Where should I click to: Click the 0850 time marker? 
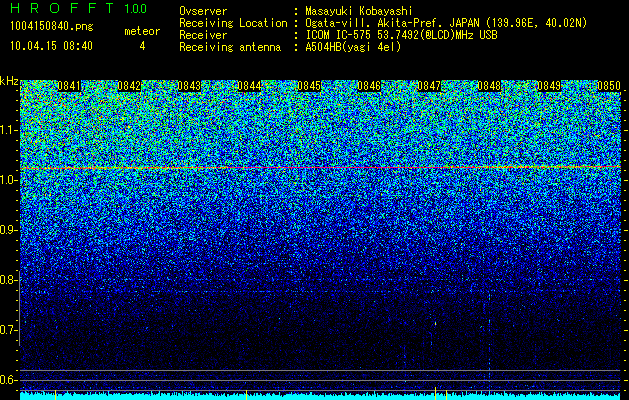(x=609, y=86)
